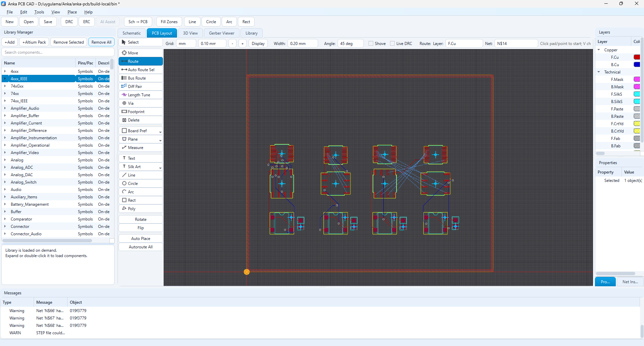The image size is (644, 346).
Task: Activate the Delete tool
Action: [x=140, y=120]
